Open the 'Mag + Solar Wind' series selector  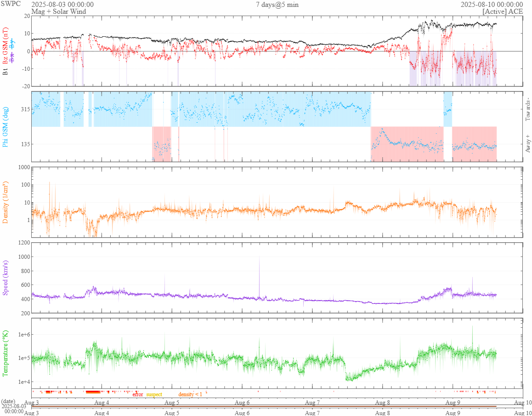pos(59,11)
